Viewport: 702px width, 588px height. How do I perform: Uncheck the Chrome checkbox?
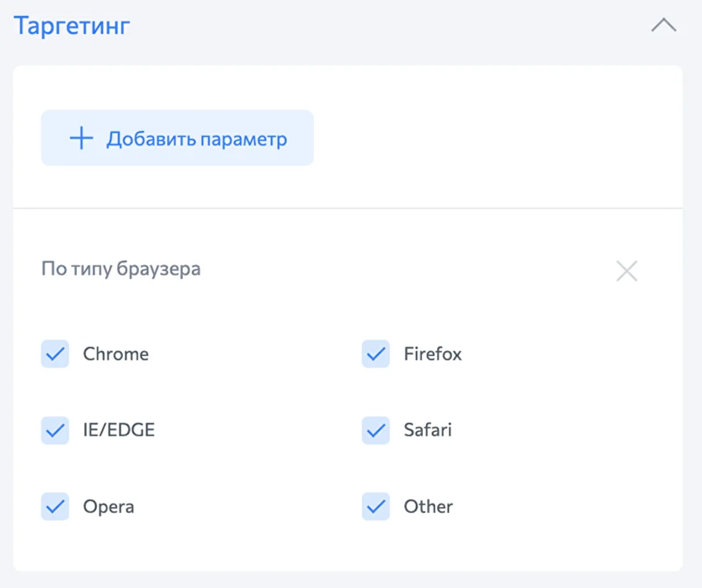(x=55, y=353)
